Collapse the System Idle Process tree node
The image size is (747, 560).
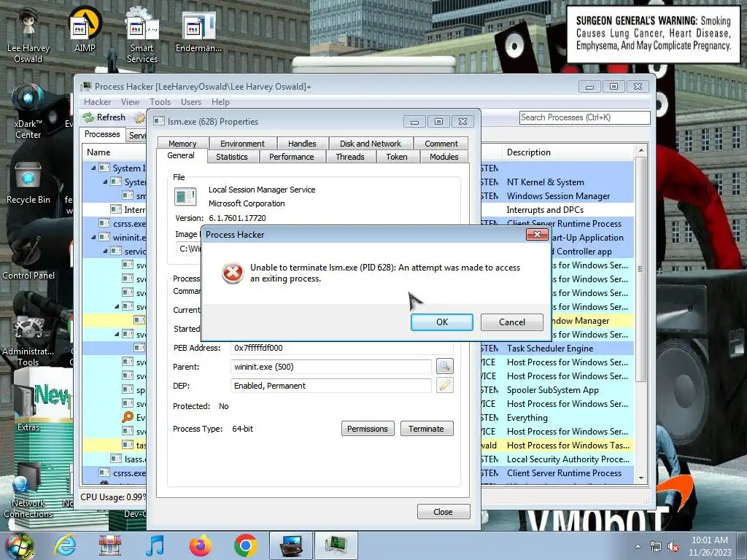[93, 168]
